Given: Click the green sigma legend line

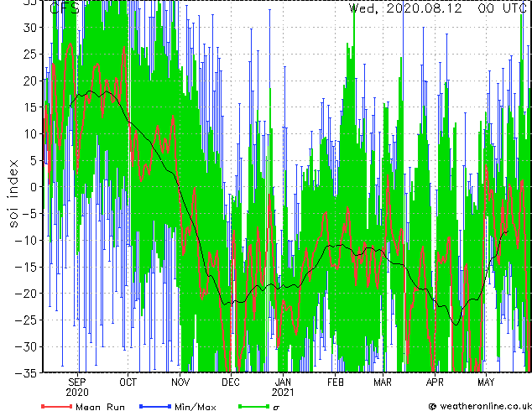Looking at the screenshot, I should pyautogui.click(x=253, y=406).
